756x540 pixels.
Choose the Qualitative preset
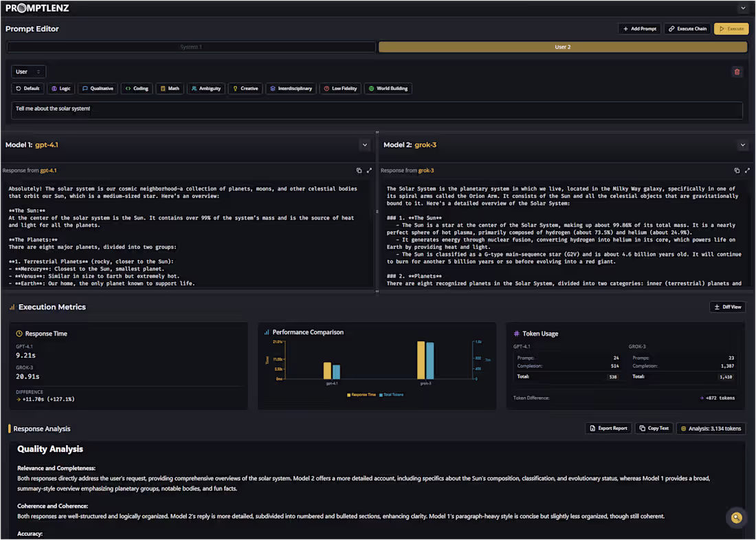pyautogui.click(x=98, y=89)
